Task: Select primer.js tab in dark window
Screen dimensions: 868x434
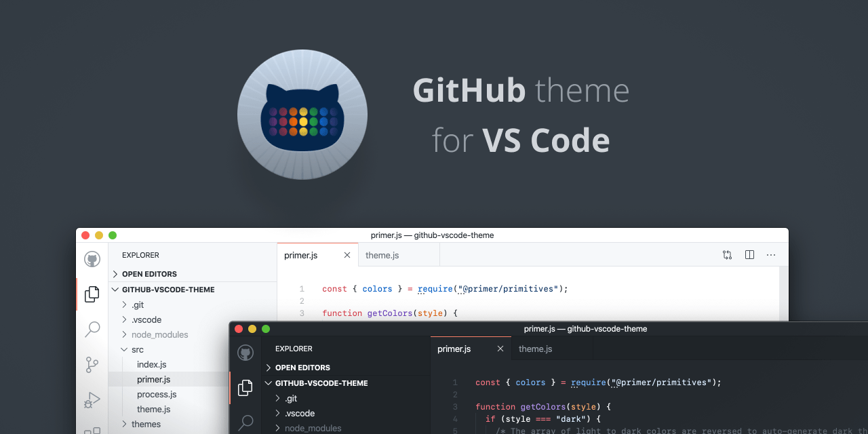Action: [471, 349]
